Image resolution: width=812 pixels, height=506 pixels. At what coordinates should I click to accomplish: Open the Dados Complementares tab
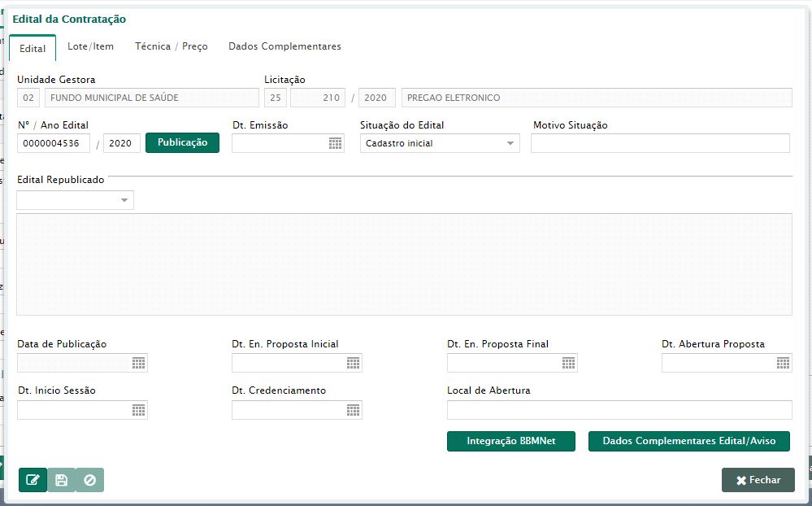pyautogui.click(x=284, y=46)
